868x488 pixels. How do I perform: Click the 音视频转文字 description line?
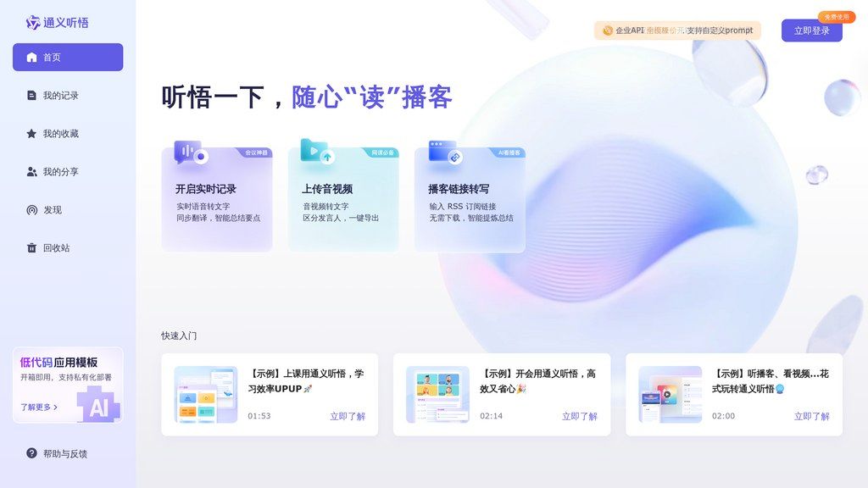(x=325, y=207)
